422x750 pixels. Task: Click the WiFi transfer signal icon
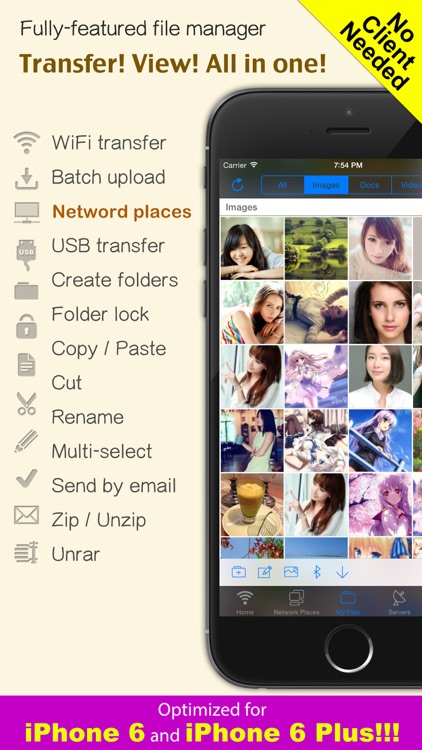[26, 143]
